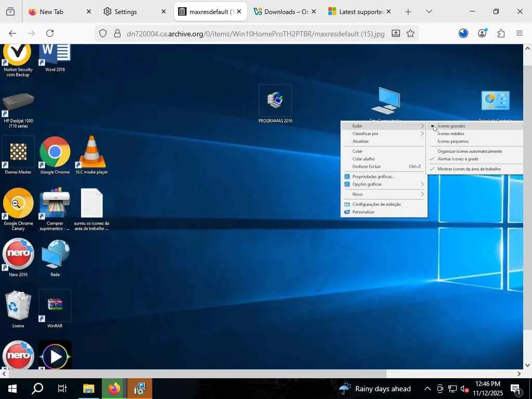This screenshot has height=399, width=532.
Task: Close the Settings tab
Action: (x=164, y=11)
